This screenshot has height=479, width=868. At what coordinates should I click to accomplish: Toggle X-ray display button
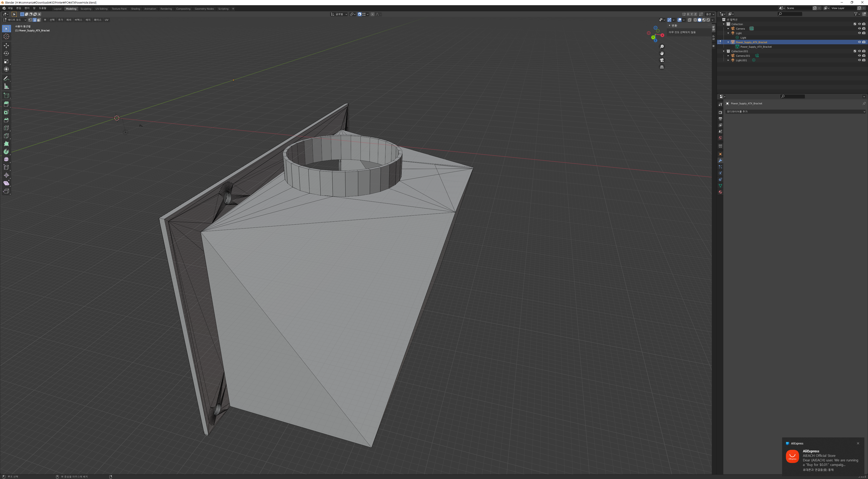pos(689,20)
